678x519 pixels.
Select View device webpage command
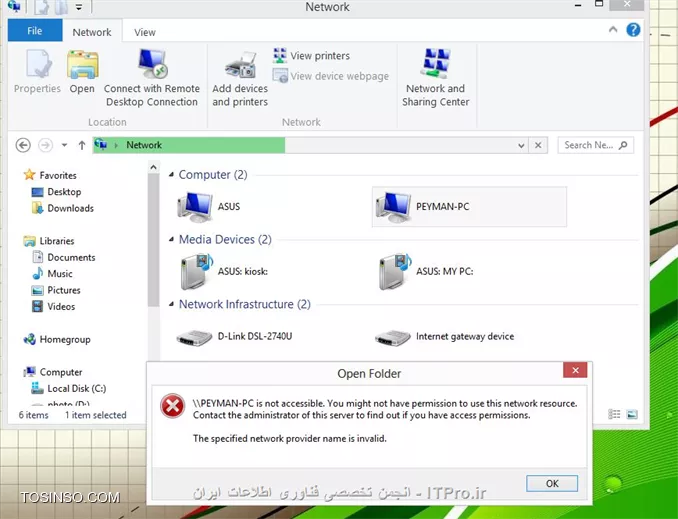tap(331, 76)
